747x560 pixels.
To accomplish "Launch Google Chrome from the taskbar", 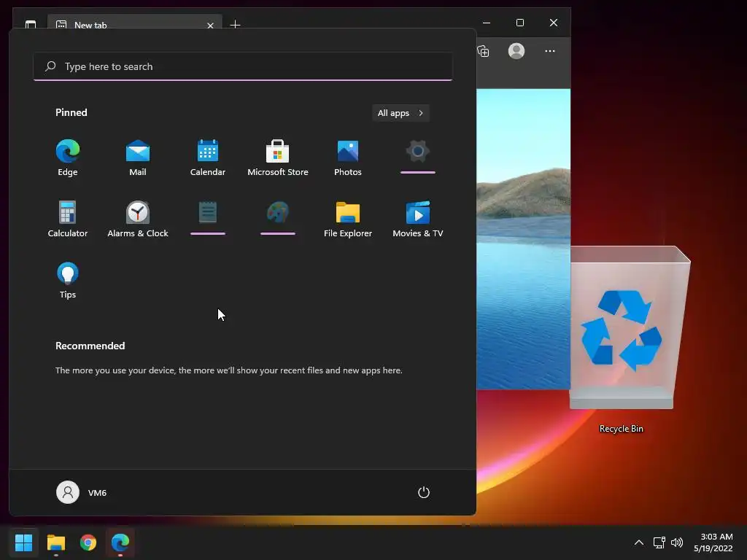I will pyautogui.click(x=88, y=542).
